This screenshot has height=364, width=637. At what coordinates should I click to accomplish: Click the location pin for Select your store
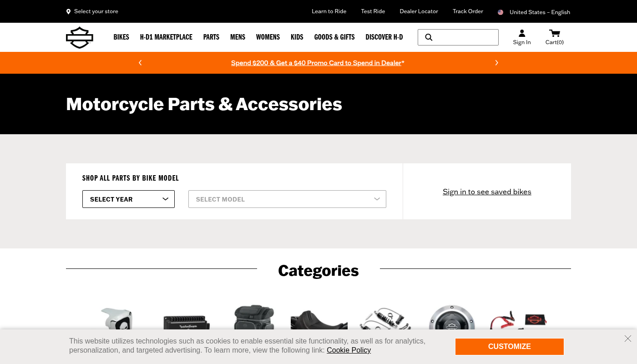[68, 12]
